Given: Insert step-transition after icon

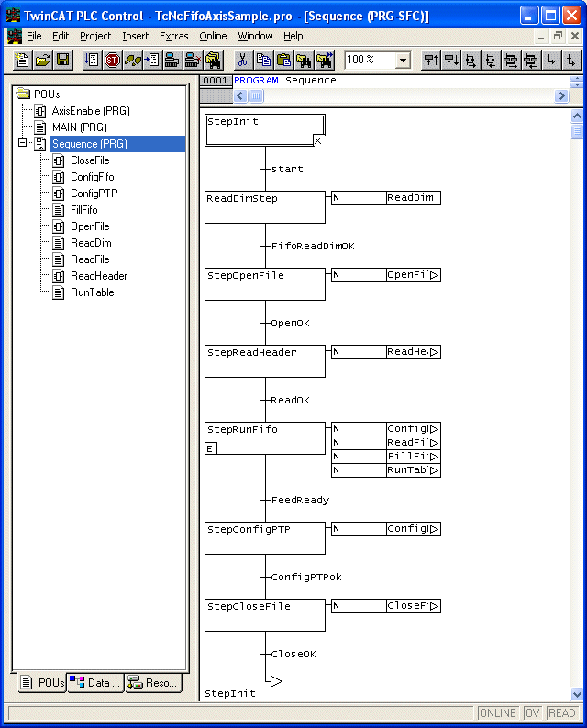Looking at the screenshot, I should (451, 61).
